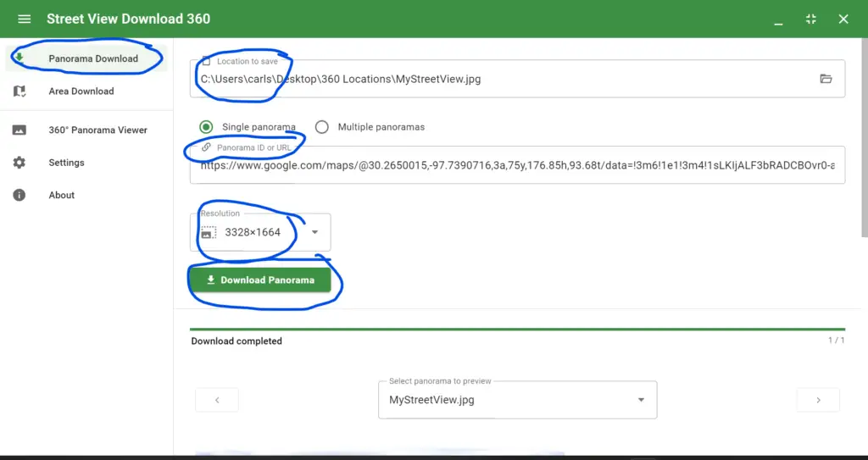
Task: Restore down the window size
Action: (811, 19)
